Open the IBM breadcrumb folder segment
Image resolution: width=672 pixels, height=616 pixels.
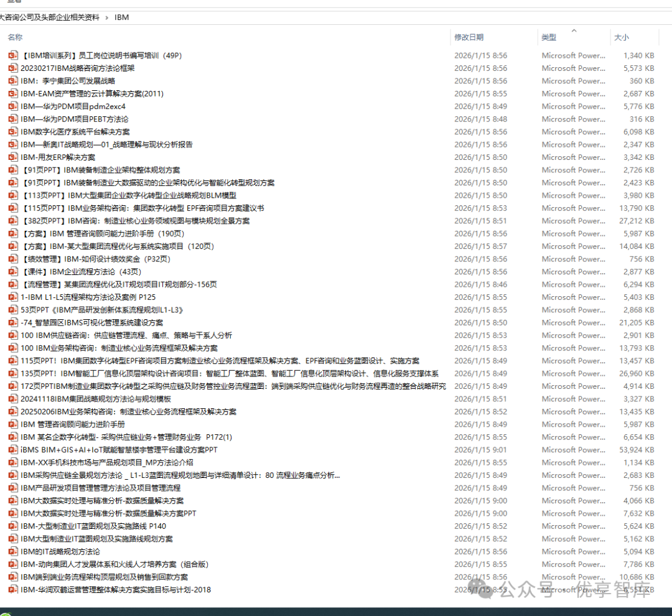(x=121, y=17)
